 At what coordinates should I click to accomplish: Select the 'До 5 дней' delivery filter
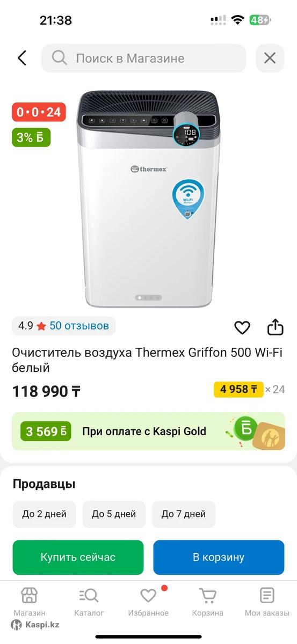click(114, 514)
